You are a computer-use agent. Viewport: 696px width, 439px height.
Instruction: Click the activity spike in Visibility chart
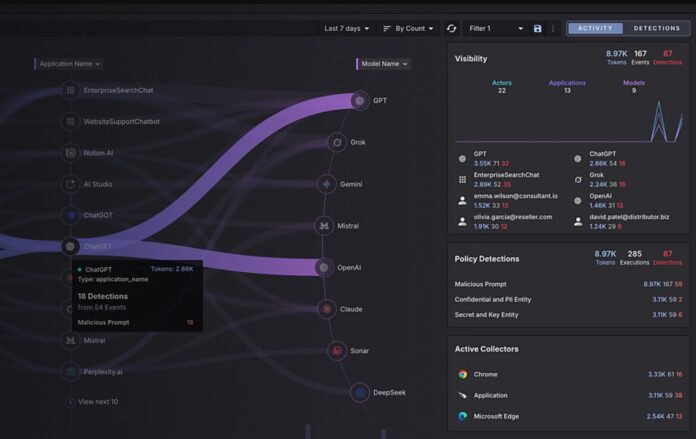pos(659,121)
